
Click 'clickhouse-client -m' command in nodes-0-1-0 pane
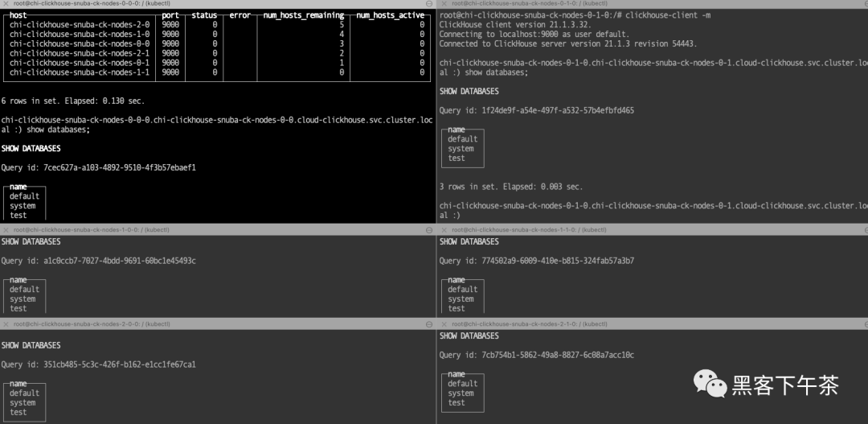(668, 15)
